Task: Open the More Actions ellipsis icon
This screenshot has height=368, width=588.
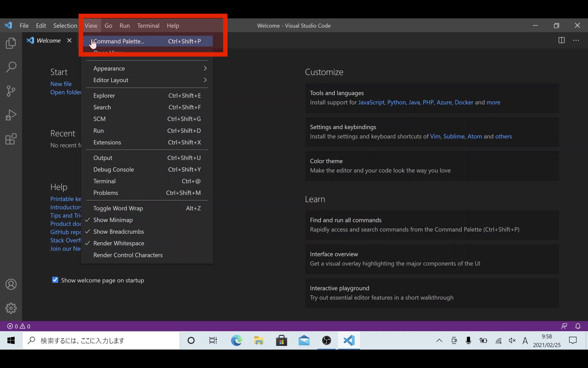Action: pyautogui.click(x=576, y=40)
